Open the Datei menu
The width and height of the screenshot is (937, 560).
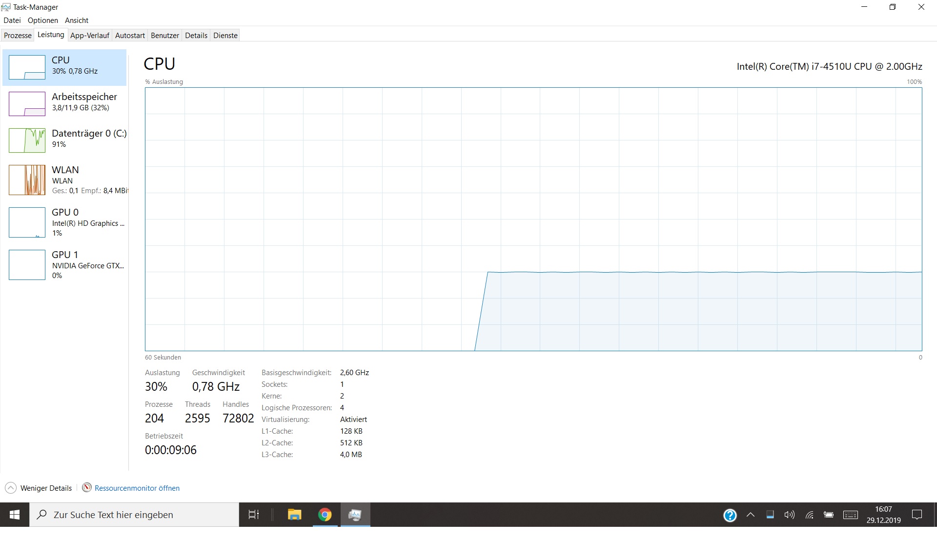12,20
